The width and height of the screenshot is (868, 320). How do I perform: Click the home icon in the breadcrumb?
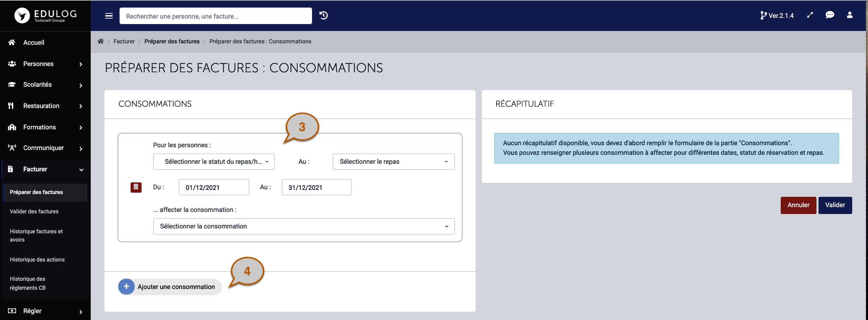[x=100, y=41]
